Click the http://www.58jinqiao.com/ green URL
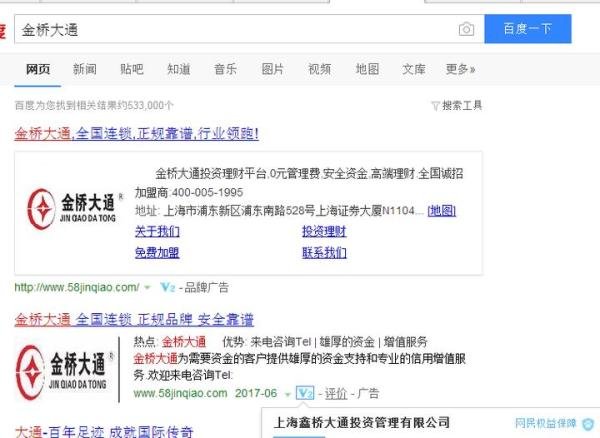This screenshot has width=600, height=438. 77,287
